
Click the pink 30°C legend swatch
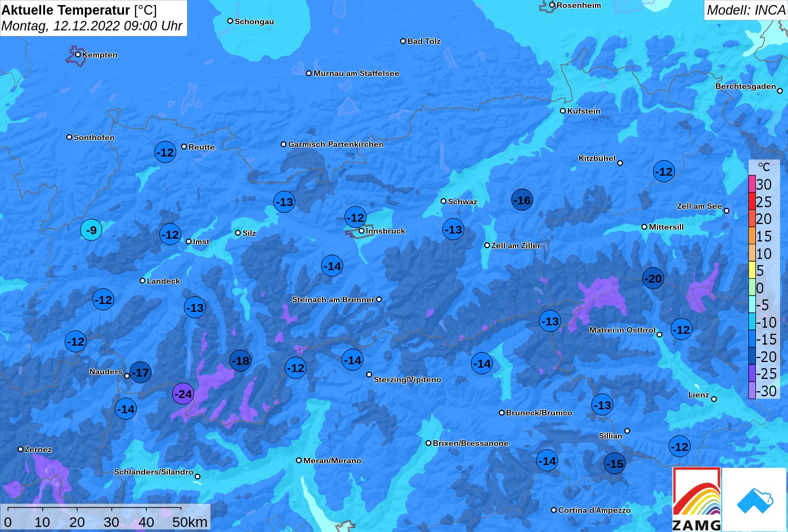point(752,184)
